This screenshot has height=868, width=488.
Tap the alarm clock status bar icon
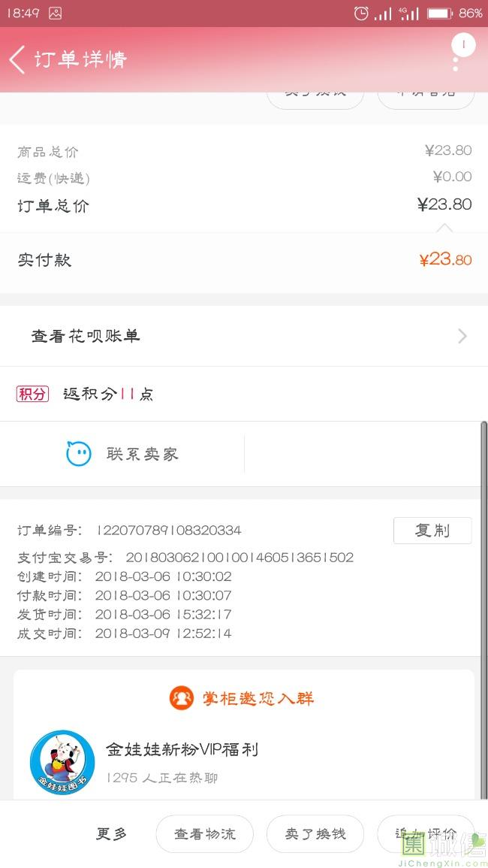click(361, 13)
